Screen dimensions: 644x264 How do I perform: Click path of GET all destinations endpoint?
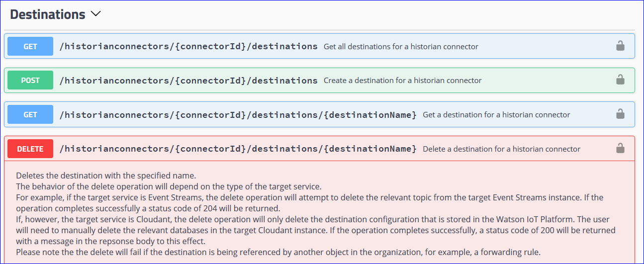click(x=188, y=46)
